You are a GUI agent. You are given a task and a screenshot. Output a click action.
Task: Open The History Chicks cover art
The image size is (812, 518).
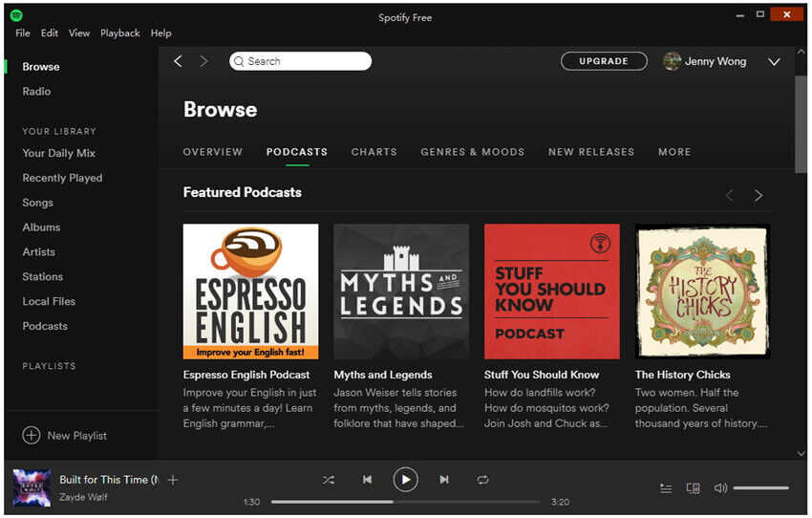703,291
